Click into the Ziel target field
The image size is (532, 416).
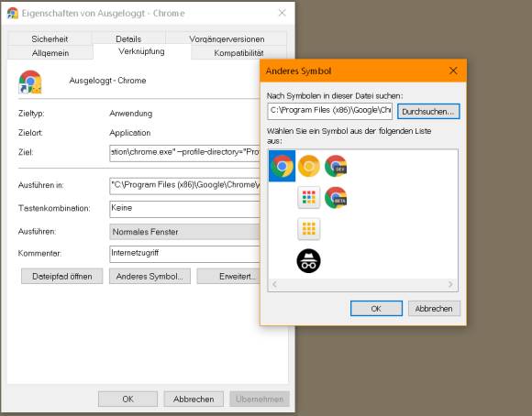184,153
